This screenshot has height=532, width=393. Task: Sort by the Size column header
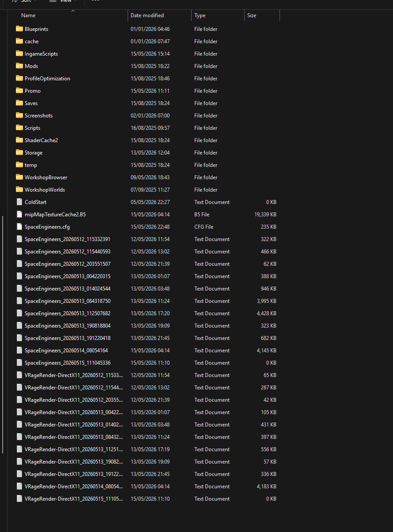coord(252,15)
